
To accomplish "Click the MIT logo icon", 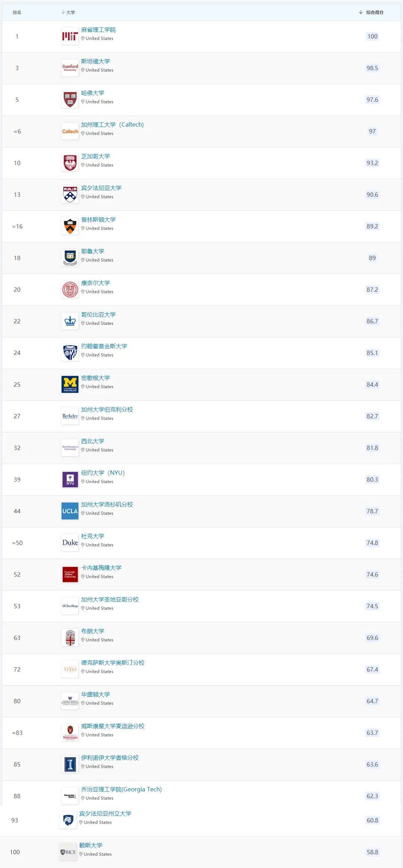I will point(70,37).
